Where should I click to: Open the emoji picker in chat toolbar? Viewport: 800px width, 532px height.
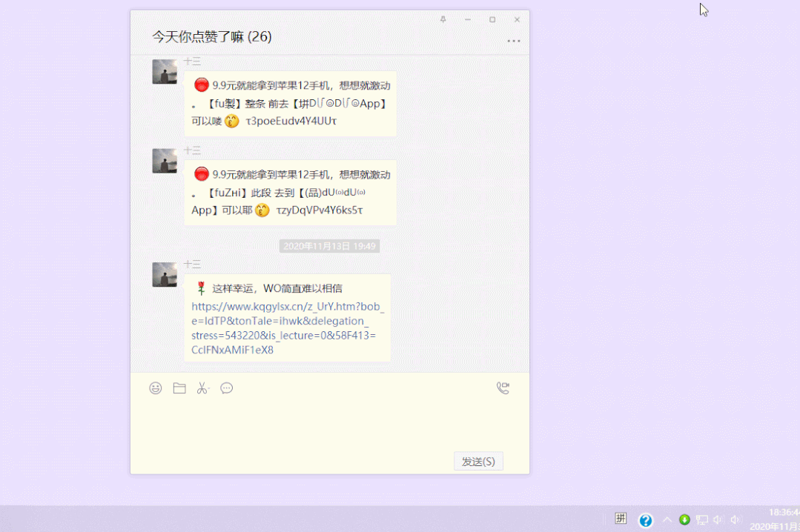tap(156, 388)
